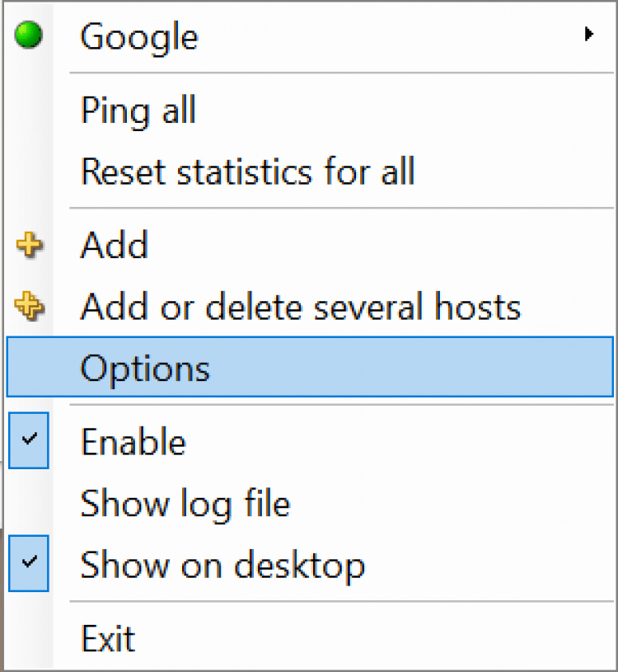Untick the Show on desktop checkmark
This screenshot has width=618, height=672.
[29, 564]
